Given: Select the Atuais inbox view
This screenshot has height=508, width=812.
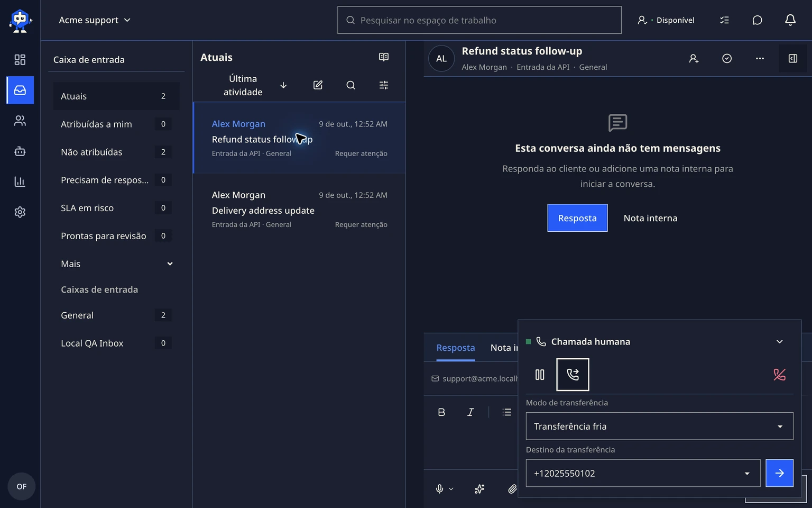Looking at the screenshot, I should [116, 96].
